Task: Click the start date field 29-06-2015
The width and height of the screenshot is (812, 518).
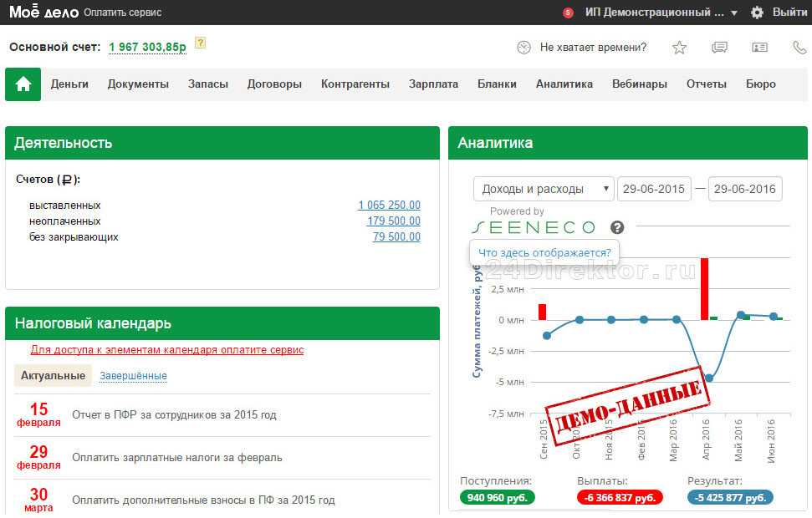Action: coord(652,189)
